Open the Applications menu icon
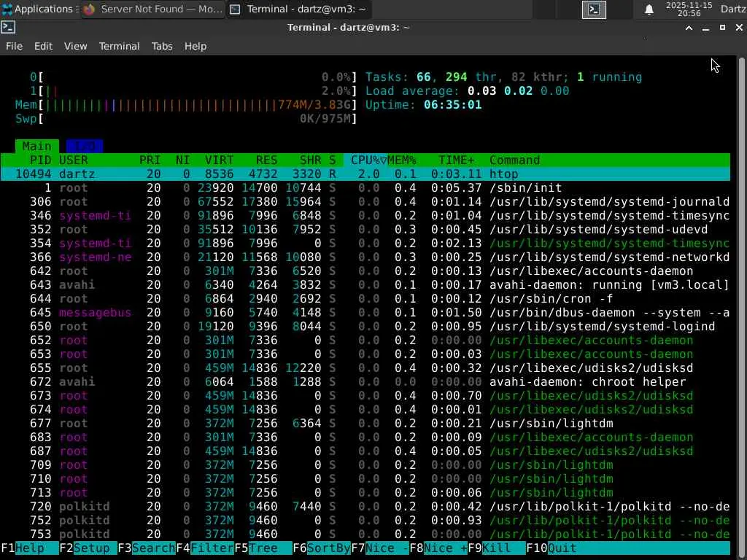The width and height of the screenshot is (747, 560). pos(7,9)
